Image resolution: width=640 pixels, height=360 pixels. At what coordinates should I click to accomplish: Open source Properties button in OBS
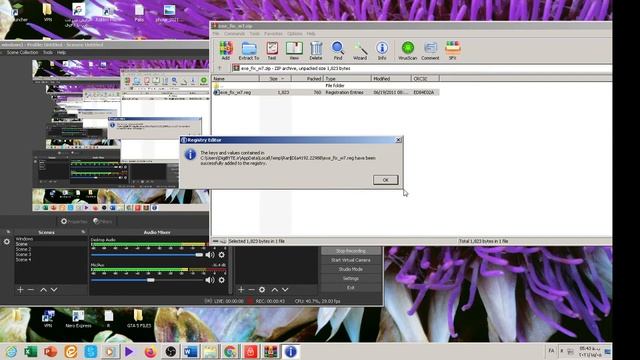point(74,221)
